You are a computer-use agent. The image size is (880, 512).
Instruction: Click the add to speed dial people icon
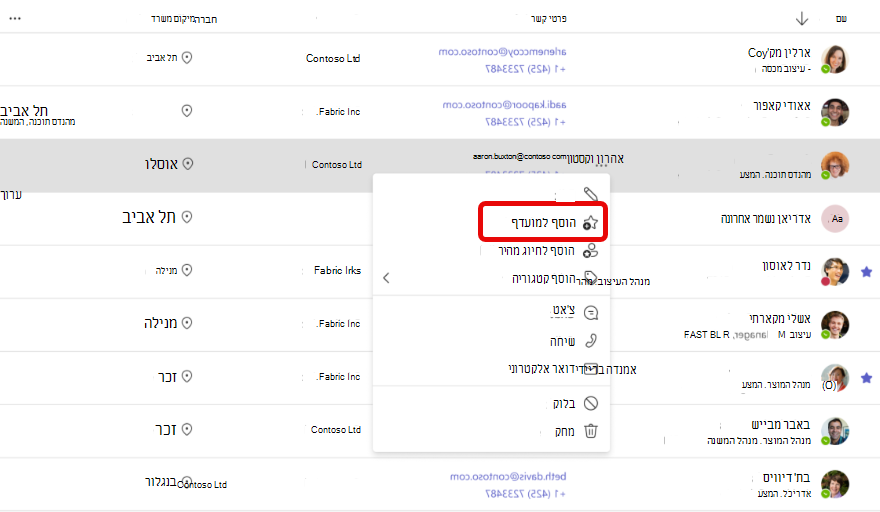590,250
